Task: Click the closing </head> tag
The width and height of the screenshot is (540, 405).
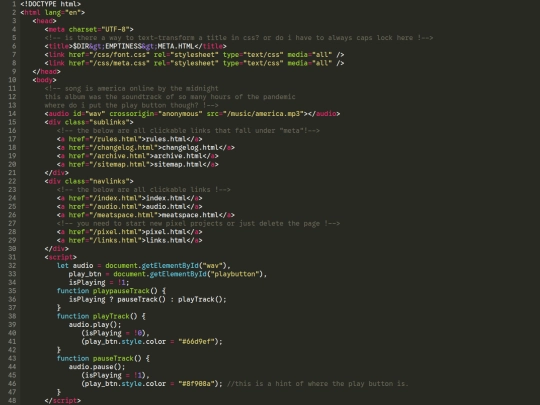Action: [46, 72]
